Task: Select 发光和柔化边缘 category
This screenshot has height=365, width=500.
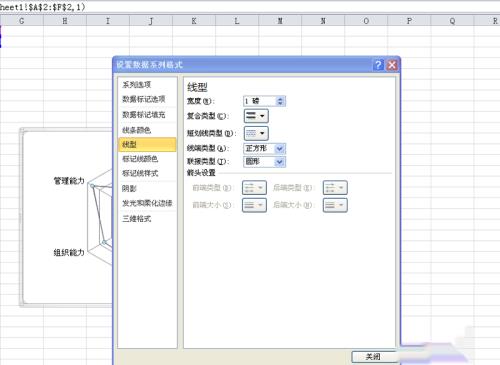Action: (147, 203)
